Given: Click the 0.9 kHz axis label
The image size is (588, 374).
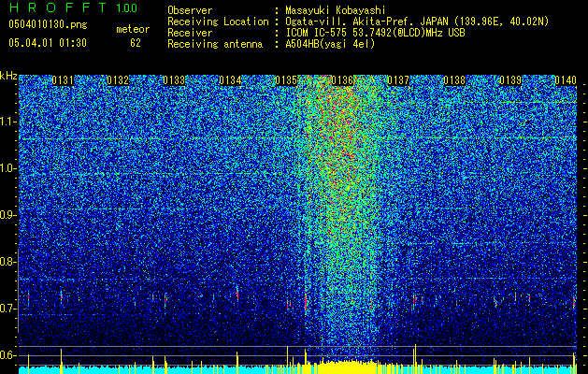Looking at the screenshot, I should [x=7, y=215].
